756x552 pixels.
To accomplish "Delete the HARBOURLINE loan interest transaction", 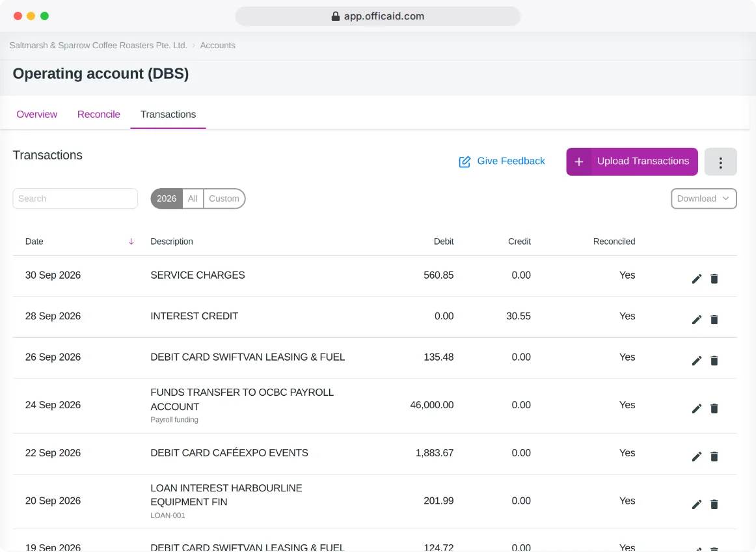I will [714, 504].
